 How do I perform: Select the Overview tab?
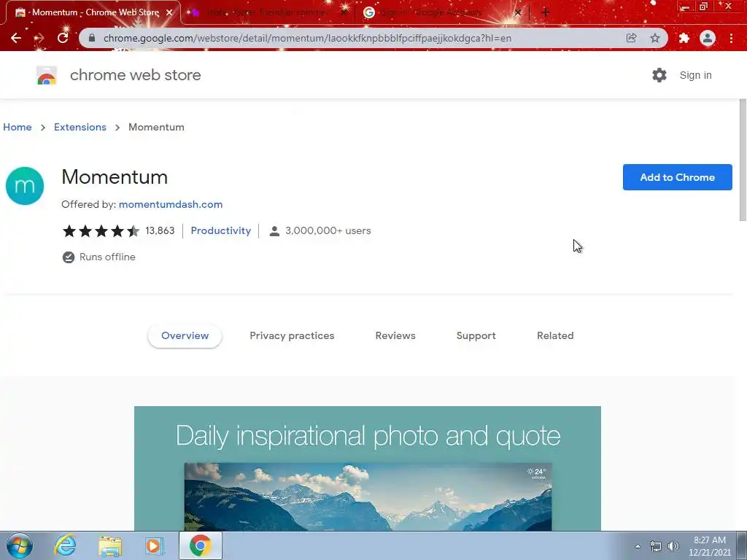tap(185, 335)
